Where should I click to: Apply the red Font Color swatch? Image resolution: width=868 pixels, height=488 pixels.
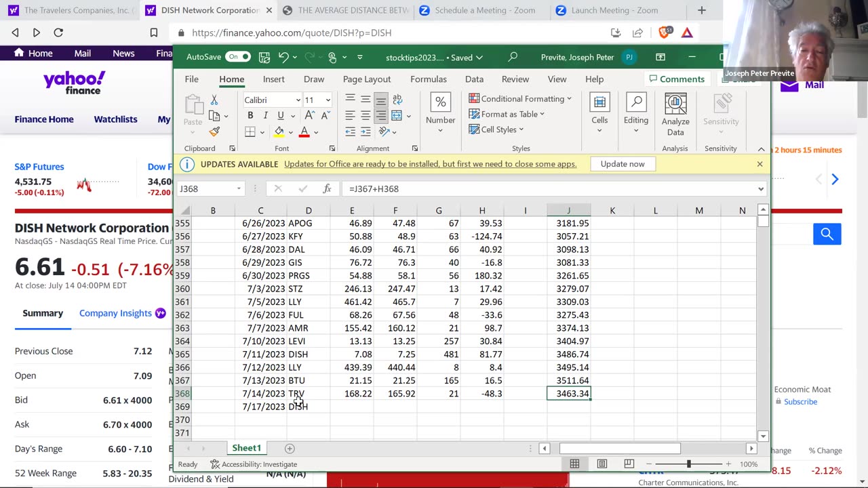(304, 132)
